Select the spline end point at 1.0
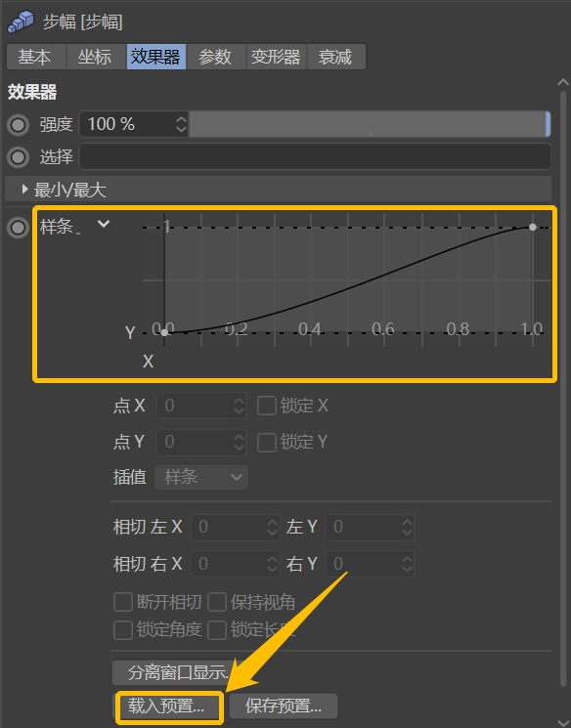The image size is (571, 728). (533, 227)
